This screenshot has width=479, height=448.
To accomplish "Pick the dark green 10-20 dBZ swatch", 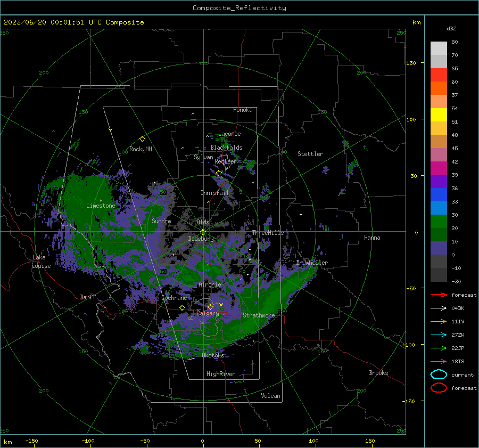I will pos(439,234).
